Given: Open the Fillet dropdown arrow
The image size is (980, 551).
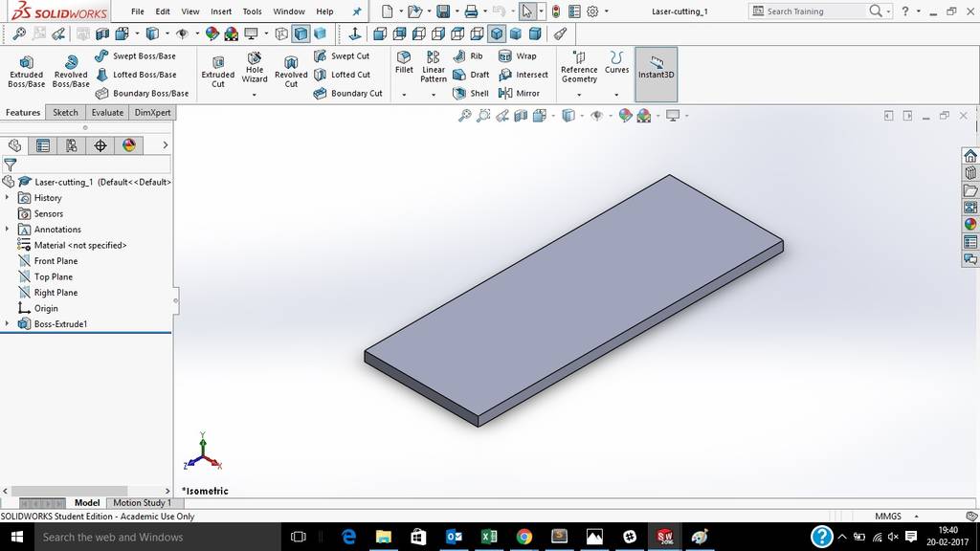Looking at the screenshot, I should click(x=404, y=95).
